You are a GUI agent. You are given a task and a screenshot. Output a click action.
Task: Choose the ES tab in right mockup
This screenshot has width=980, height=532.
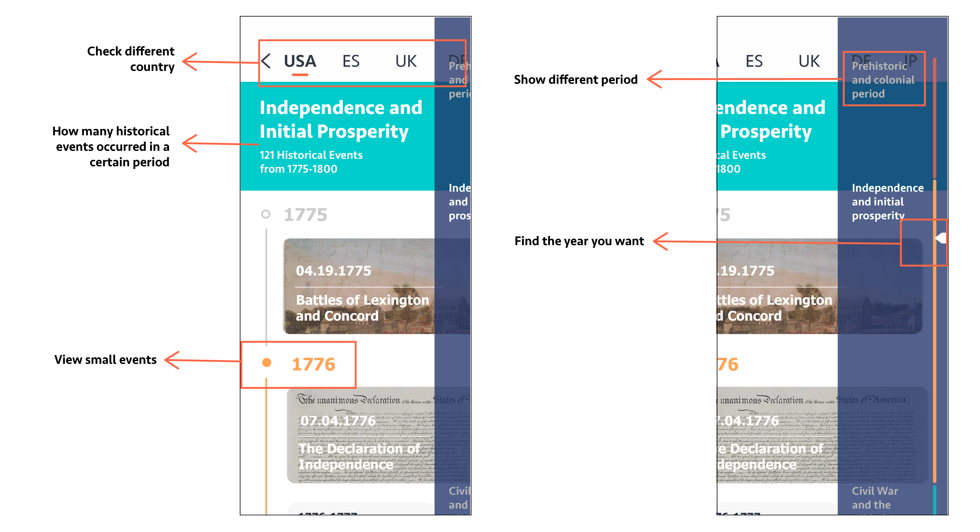754,61
